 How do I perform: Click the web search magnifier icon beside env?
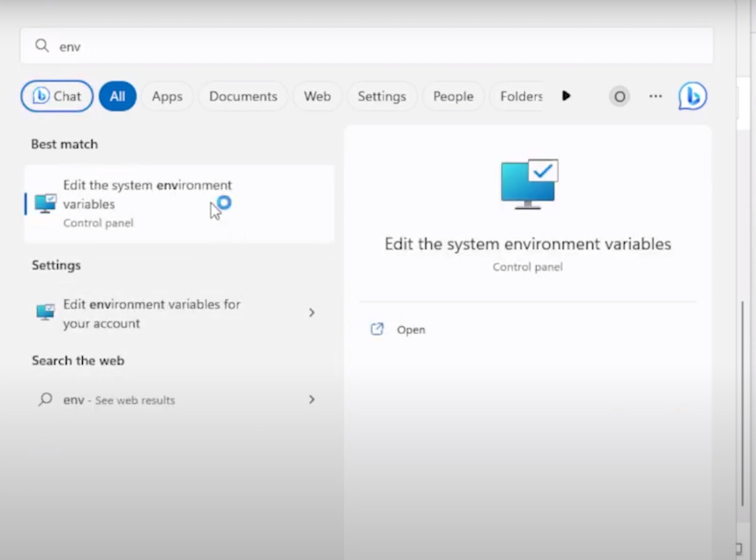coord(45,399)
